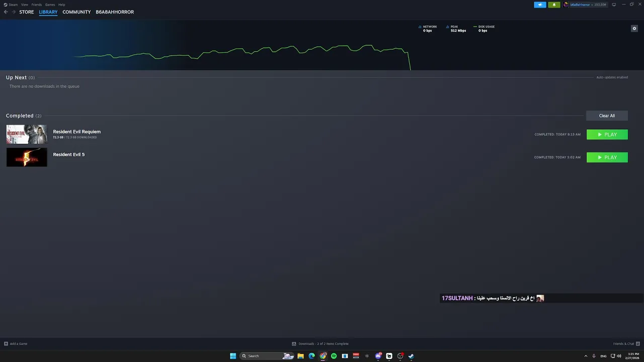Open the blue announcements megaphone button
The height and width of the screenshot is (362, 644).
click(x=540, y=5)
